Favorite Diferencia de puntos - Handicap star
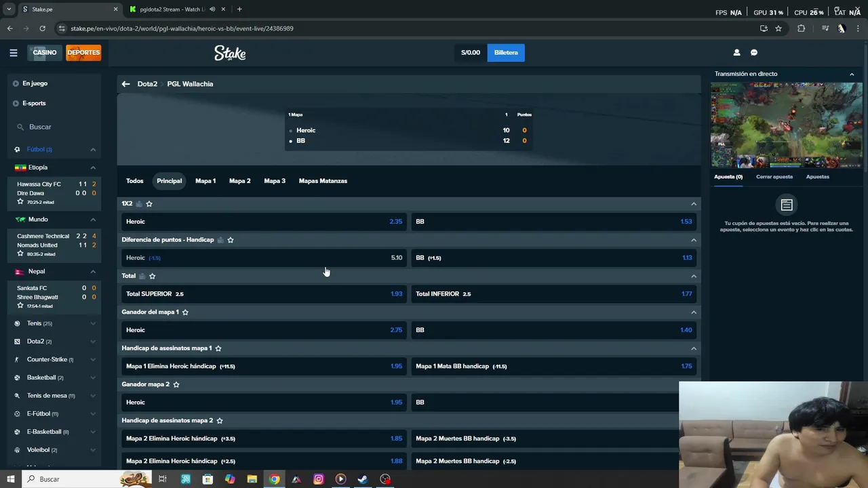The image size is (868, 488). point(231,240)
